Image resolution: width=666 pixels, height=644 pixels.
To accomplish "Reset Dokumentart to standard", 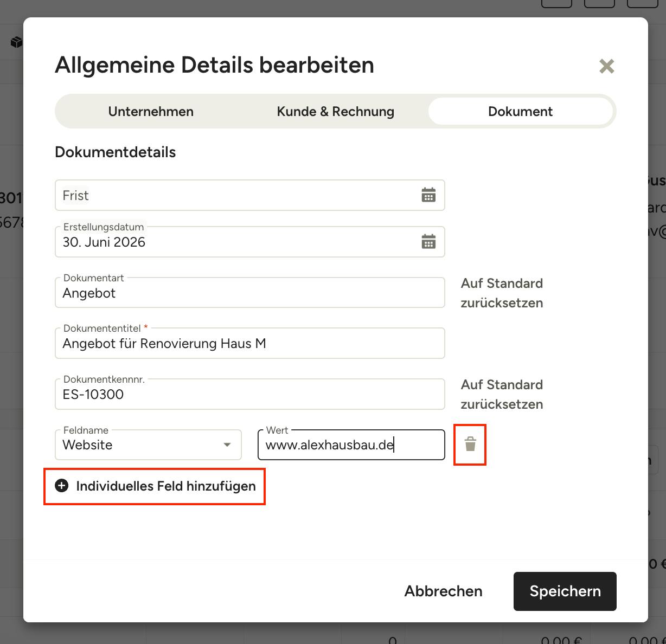I will point(502,293).
